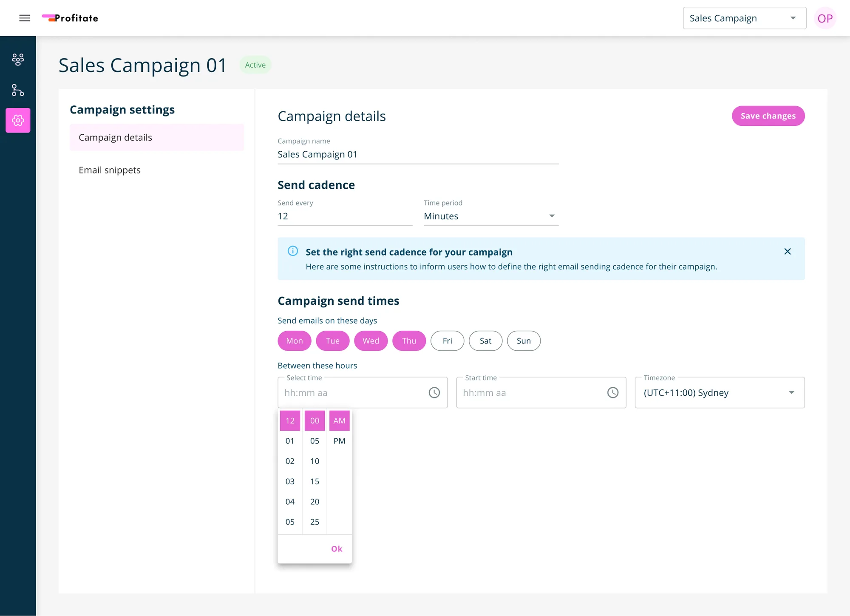Click the Campaign name field
This screenshot has width=850, height=616.
(x=418, y=154)
